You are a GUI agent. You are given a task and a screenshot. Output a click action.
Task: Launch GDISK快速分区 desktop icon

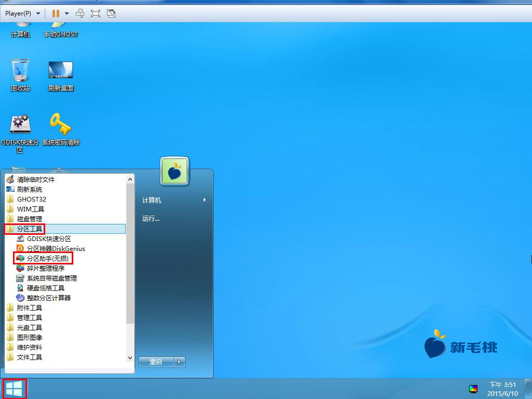pos(20,134)
